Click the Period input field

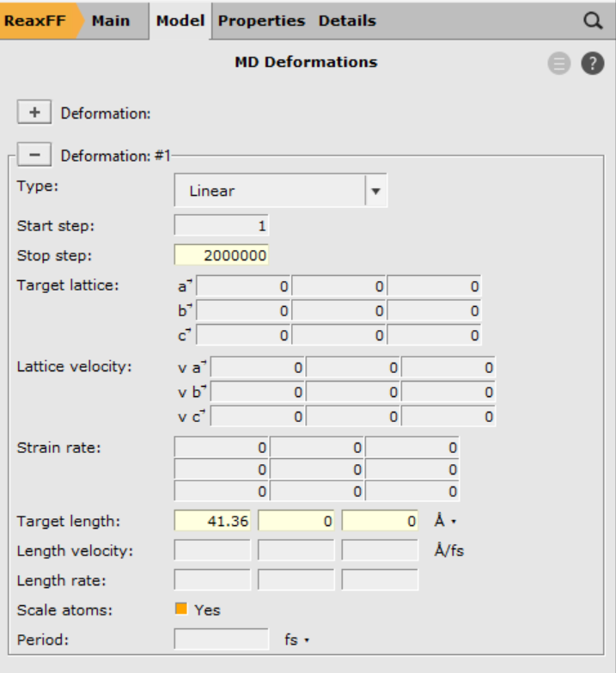(222, 639)
